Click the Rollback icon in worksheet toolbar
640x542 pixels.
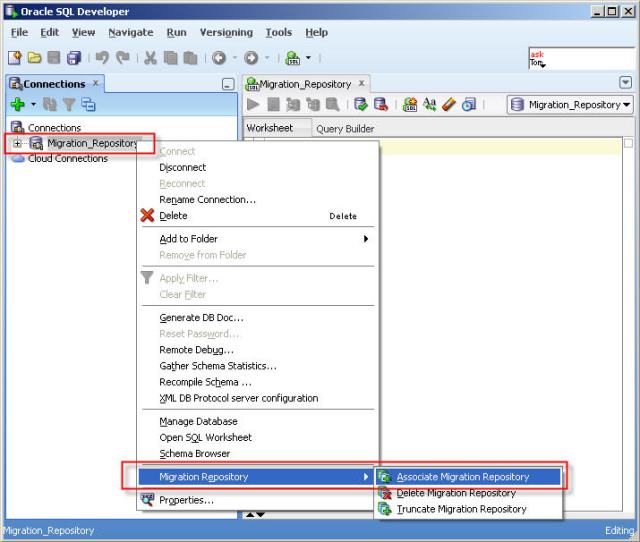coord(381,104)
